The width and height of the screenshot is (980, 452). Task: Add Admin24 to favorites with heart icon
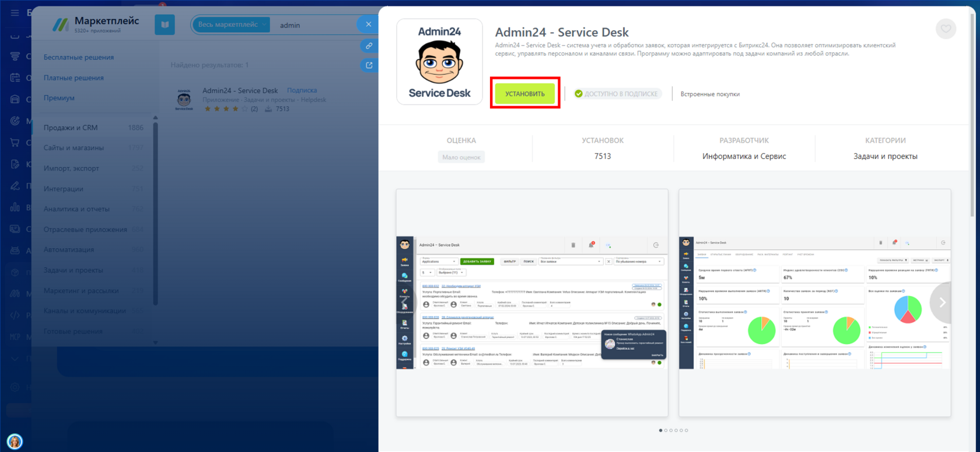point(946,29)
